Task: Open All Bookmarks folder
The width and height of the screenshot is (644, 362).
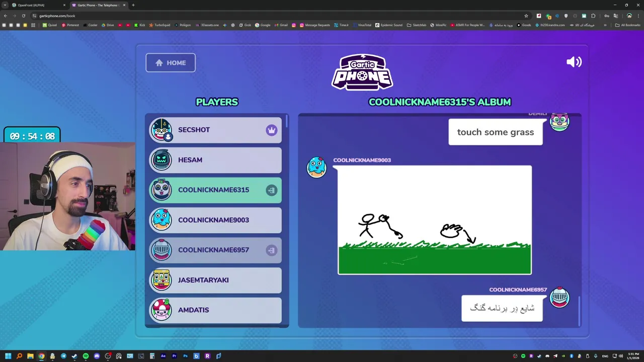Action: pyautogui.click(x=627, y=25)
